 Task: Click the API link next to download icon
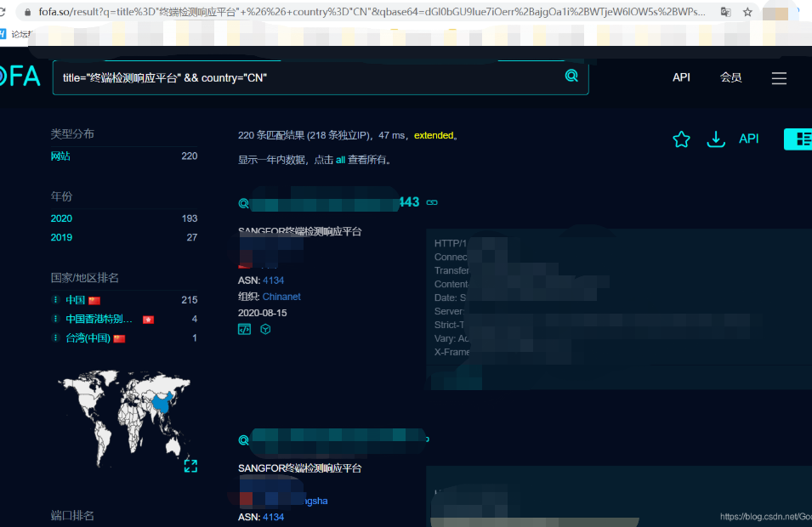[x=748, y=139]
